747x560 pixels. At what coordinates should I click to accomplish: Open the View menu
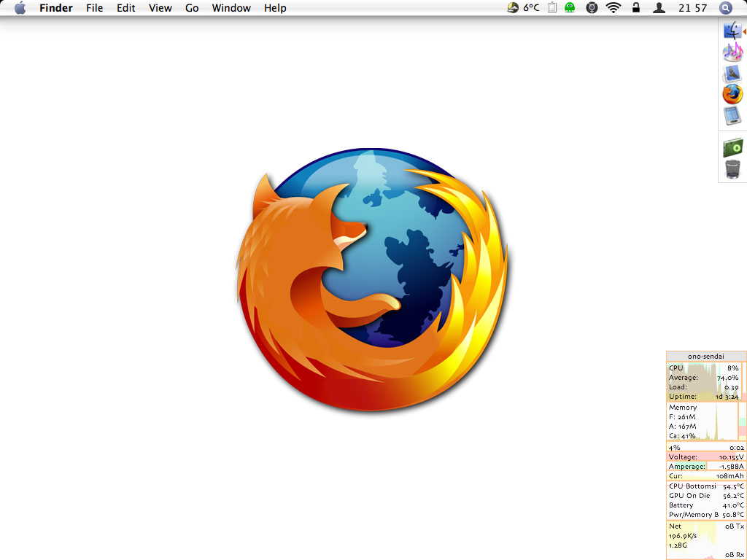pos(160,8)
